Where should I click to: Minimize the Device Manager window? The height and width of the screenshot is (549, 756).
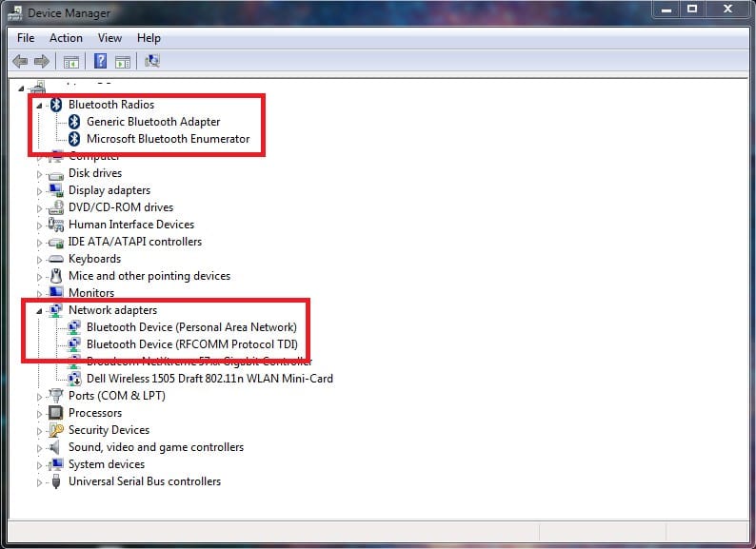(x=666, y=10)
